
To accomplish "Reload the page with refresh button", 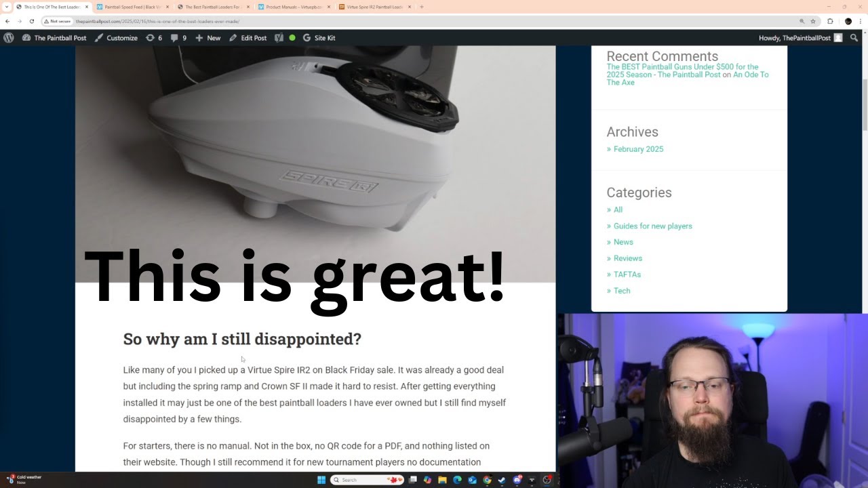I will tap(31, 21).
